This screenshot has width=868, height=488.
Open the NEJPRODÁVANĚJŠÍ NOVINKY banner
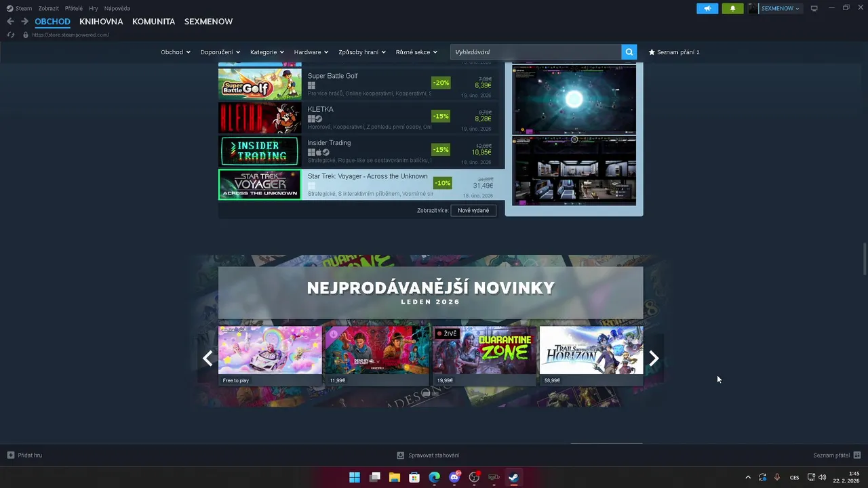[431, 293]
